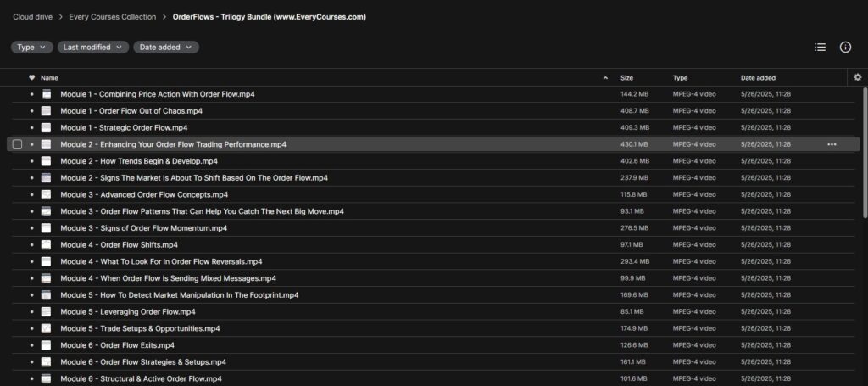
Task: Sort by Date added column header
Action: [x=758, y=78]
